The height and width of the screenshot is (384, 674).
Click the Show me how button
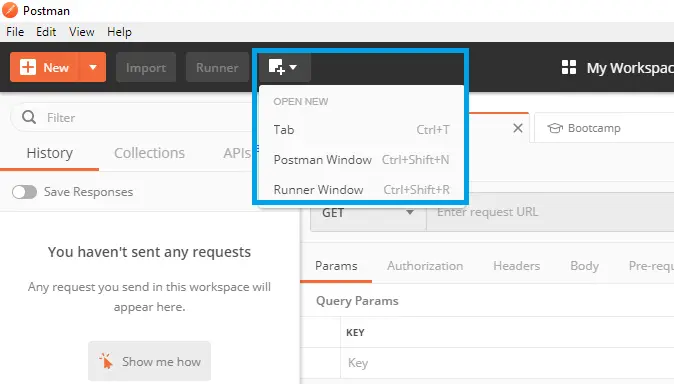[x=150, y=361]
